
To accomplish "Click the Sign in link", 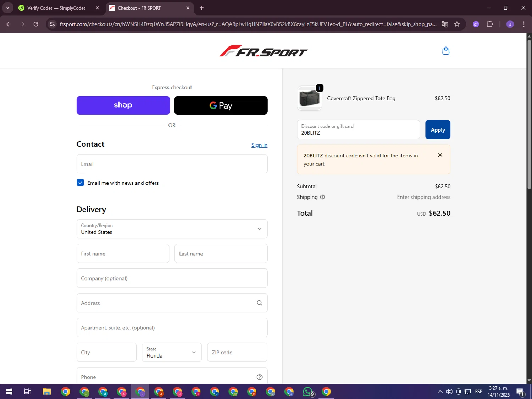I will point(259,145).
